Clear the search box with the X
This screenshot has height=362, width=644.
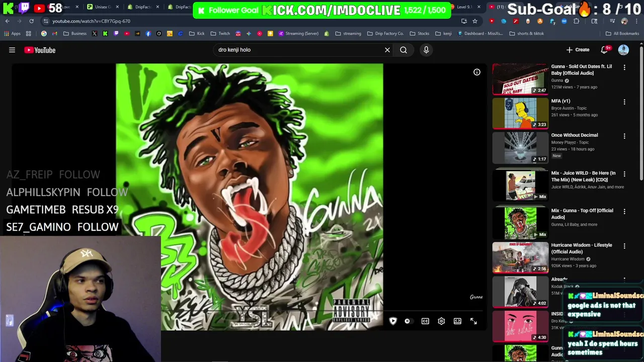coord(387,50)
